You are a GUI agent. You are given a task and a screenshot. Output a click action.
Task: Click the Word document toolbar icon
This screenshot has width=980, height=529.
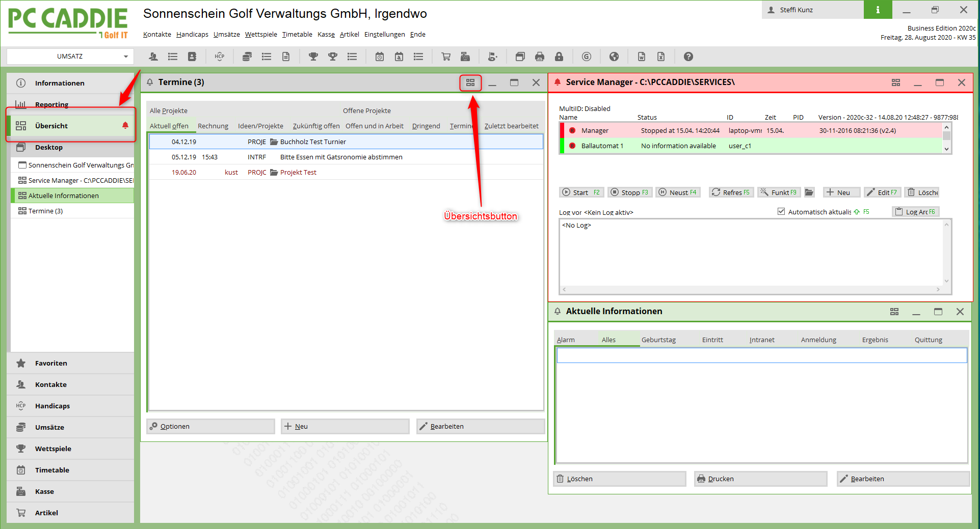tap(642, 57)
